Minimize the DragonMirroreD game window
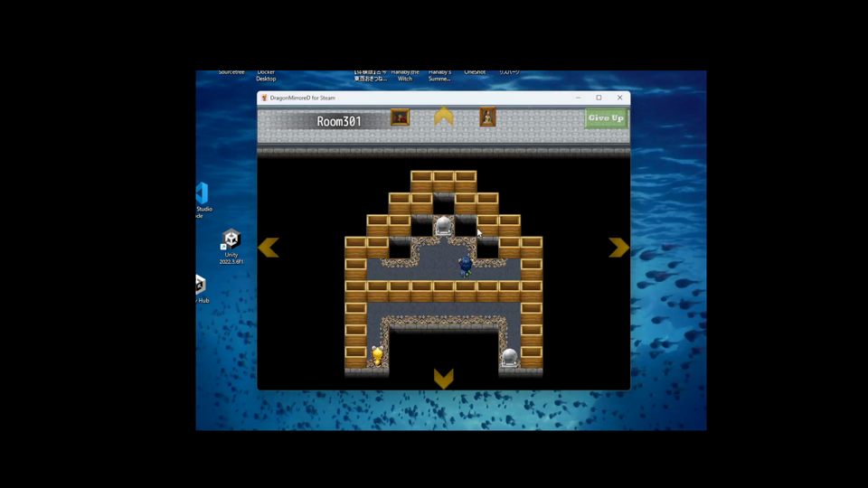The height and width of the screenshot is (488, 868). [578, 98]
